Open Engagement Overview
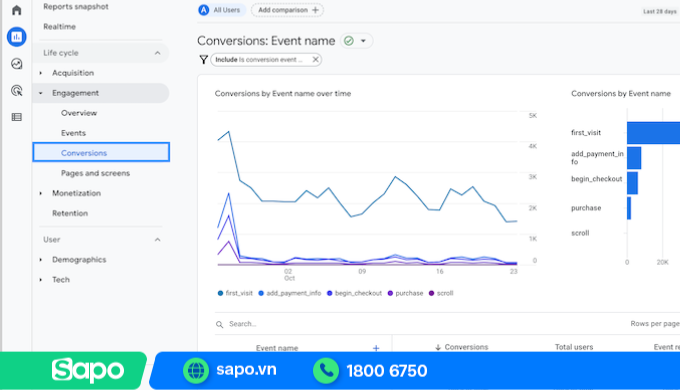The width and height of the screenshot is (680, 390). tap(79, 113)
